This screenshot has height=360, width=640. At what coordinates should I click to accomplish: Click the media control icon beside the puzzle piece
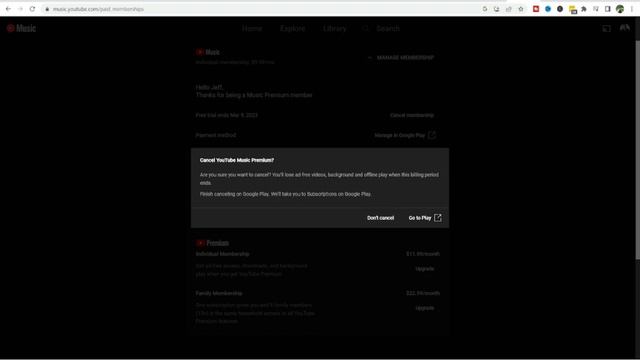pyautogui.click(x=596, y=9)
